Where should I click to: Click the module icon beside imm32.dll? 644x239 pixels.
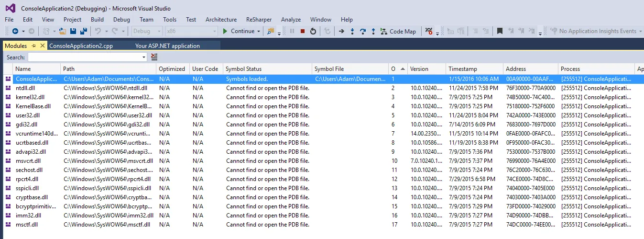[x=8, y=216]
